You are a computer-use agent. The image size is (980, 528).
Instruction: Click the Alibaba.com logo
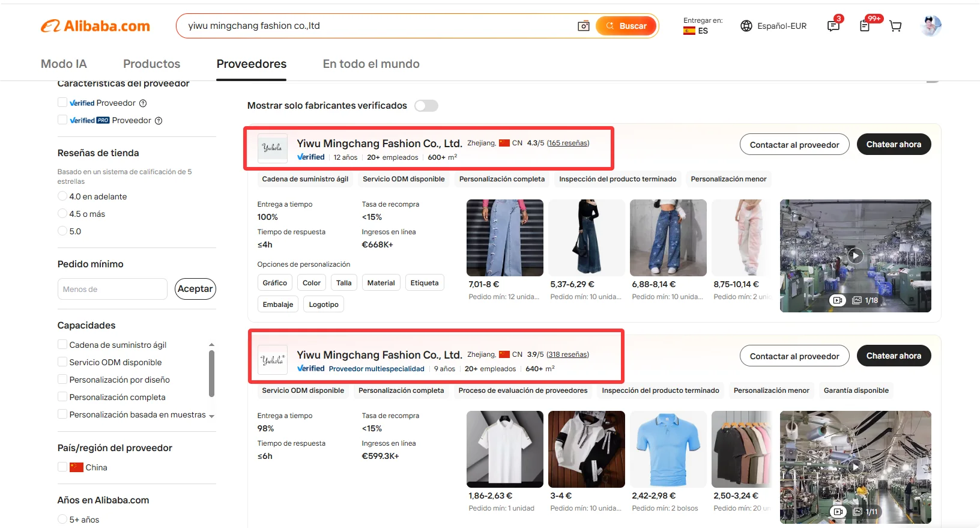point(95,26)
